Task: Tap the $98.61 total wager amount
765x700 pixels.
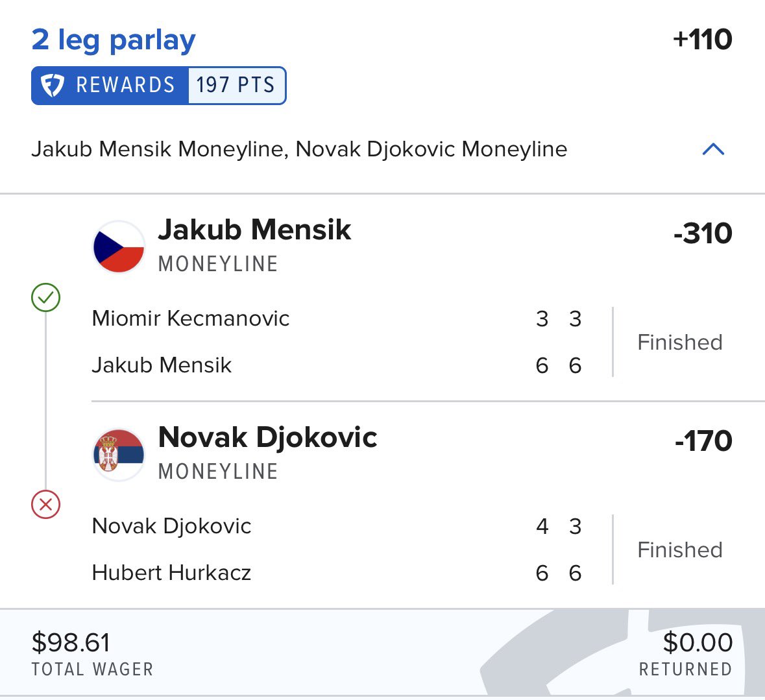Action: 71,642
